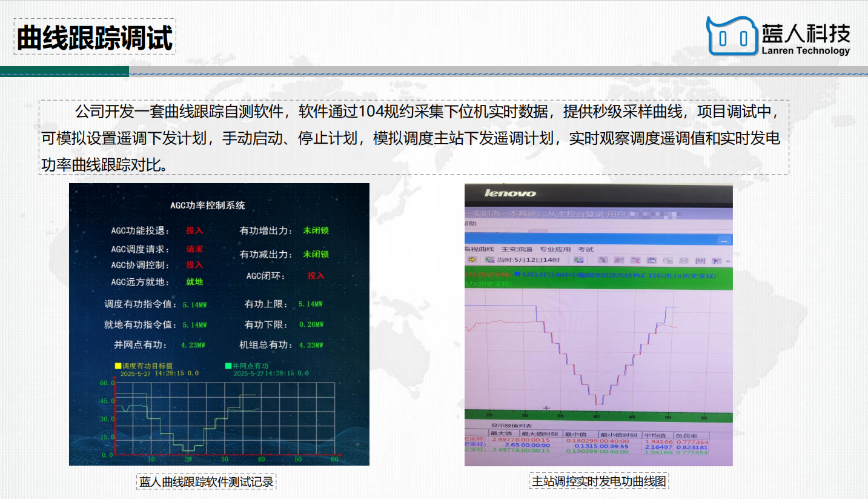Toggle AGC远方就地 status to switch mode
868x499 pixels.
[x=194, y=282]
